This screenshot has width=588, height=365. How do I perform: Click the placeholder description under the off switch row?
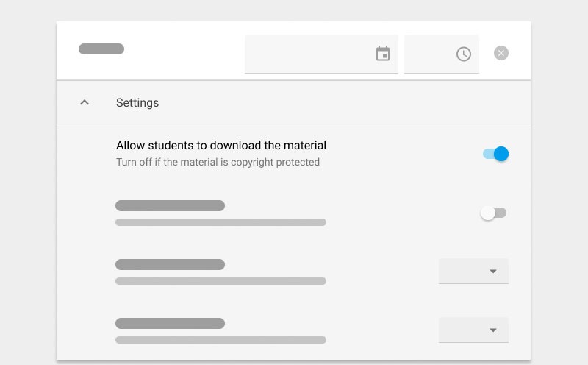(221, 222)
